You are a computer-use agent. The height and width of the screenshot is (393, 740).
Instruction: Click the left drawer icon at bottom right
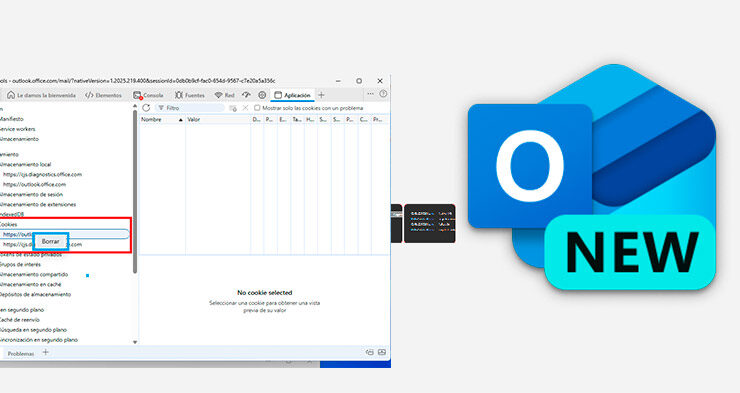pos(370,352)
